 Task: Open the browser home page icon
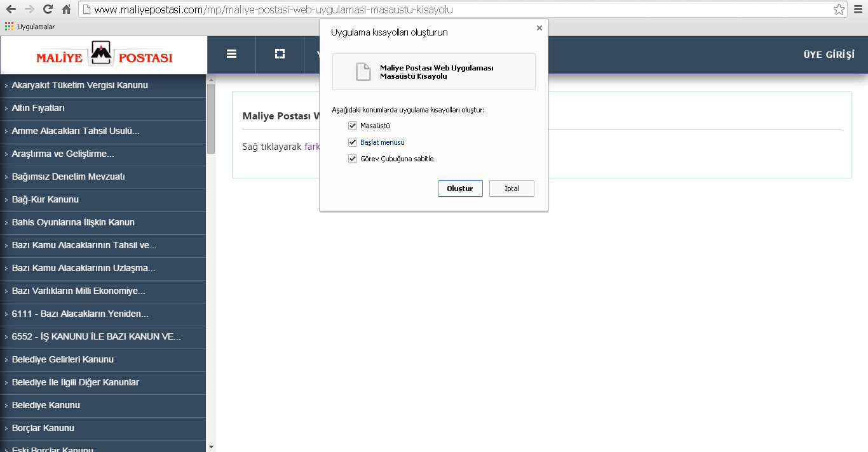pyautogui.click(x=66, y=10)
